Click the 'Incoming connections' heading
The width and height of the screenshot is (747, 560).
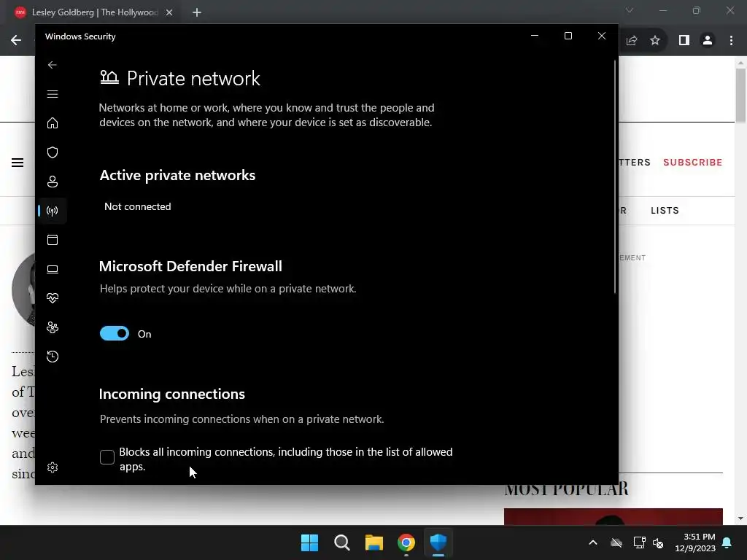click(172, 394)
